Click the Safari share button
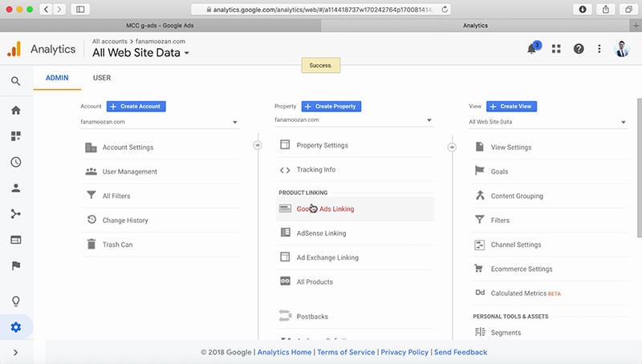642x364 pixels. pos(606,9)
